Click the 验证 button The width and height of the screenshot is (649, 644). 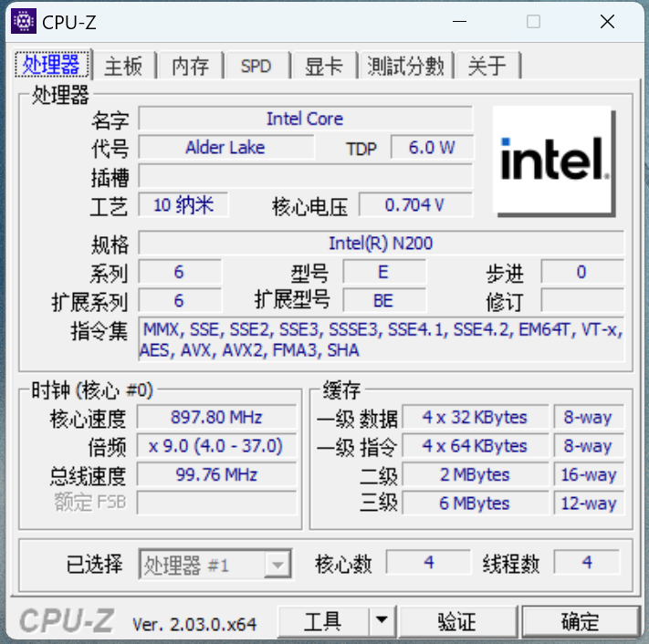(457, 621)
